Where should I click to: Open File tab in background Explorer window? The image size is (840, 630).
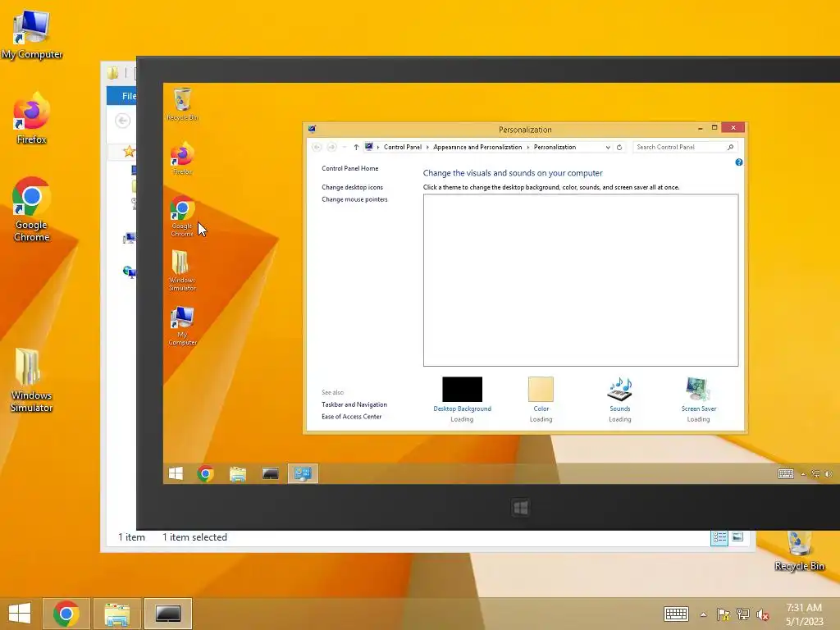pyautogui.click(x=121, y=96)
